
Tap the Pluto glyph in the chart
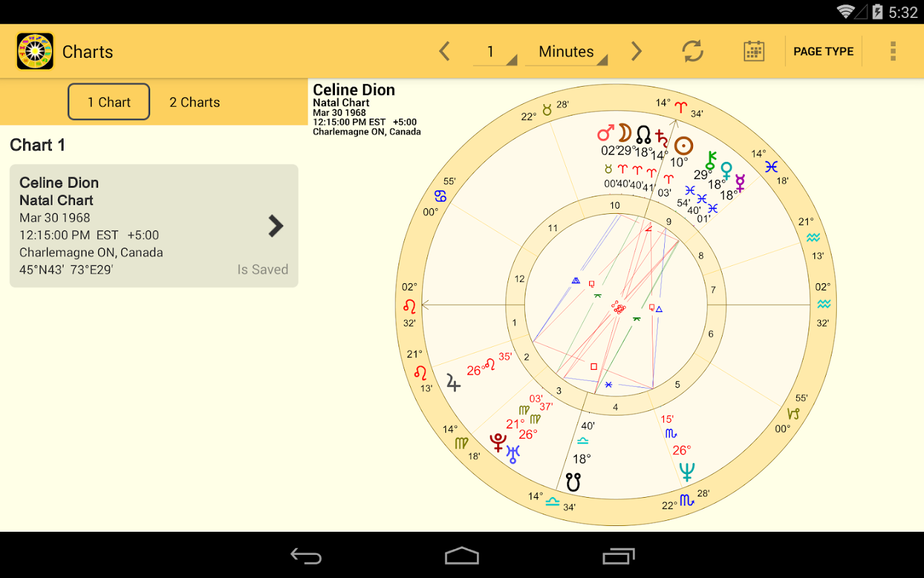(498, 442)
